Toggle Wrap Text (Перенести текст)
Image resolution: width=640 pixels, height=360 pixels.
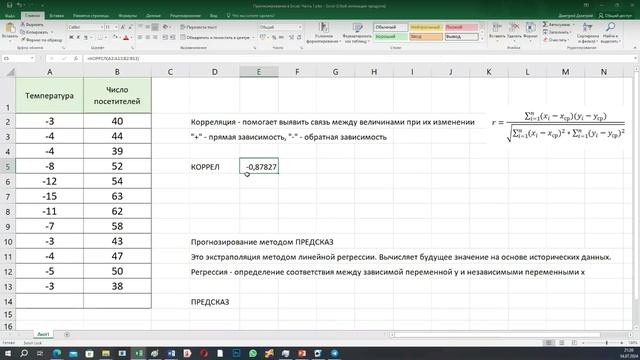click(199, 27)
